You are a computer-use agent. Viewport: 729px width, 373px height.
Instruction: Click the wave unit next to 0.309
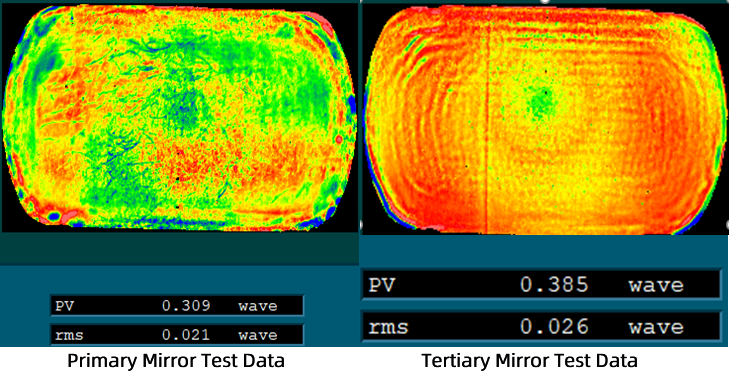[258, 306]
